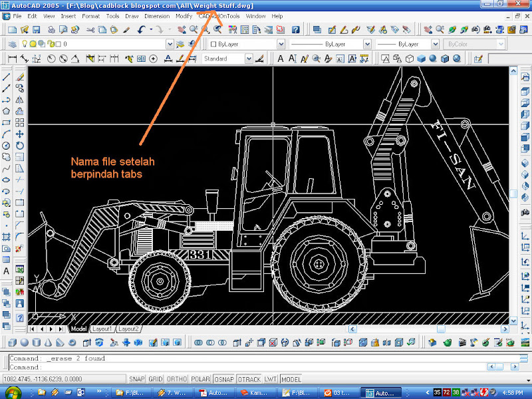Open the File menu

point(17,16)
